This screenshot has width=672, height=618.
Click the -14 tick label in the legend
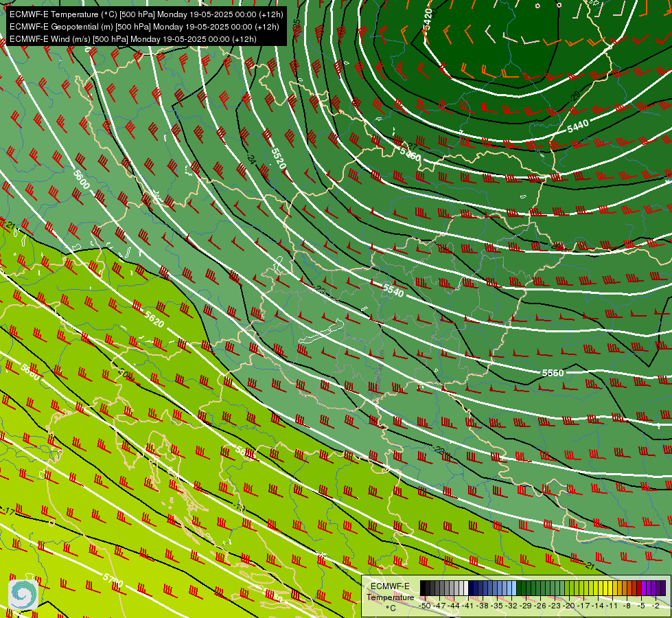[x=598, y=606]
